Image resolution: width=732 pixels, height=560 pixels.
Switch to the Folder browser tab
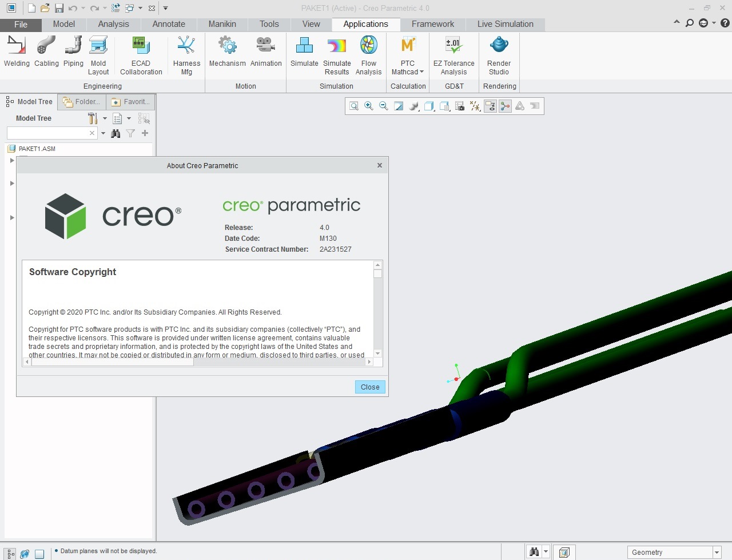point(82,102)
